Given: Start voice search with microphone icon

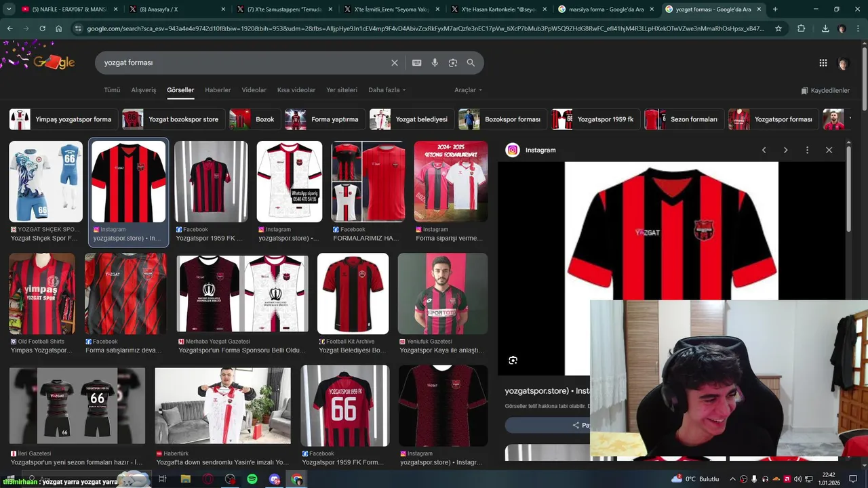Looking at the screenshot, I should tap(435, 62).
